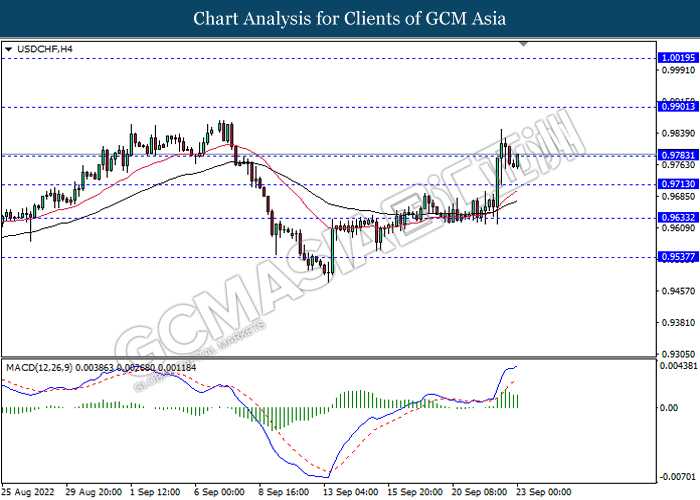This screenshot has height=500, width=700.
Task: Click the dropdown triangle beside USDCHF,H4
Action: pyautogui.click(x=8, y=49)
